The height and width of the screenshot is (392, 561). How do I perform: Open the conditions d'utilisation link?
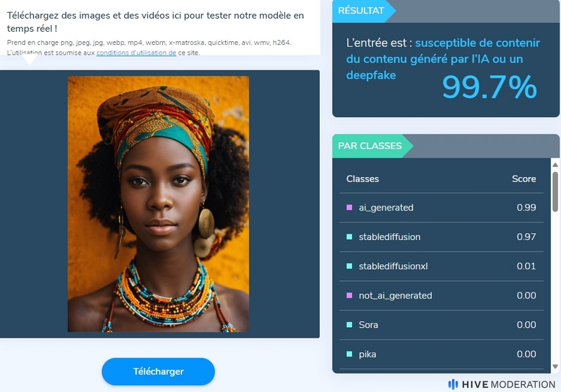pyautogui.click(x=137, y=52)
